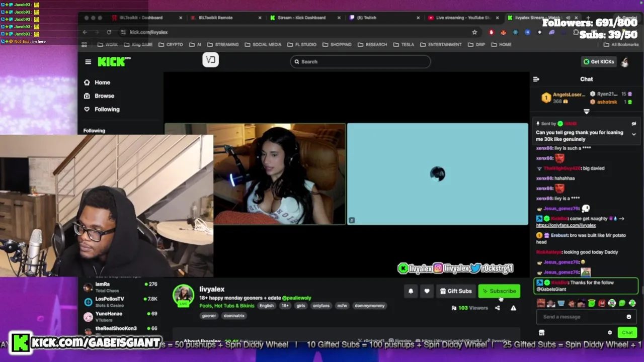644x362 pixels.
Task: Open the TESLA bookmarks folder
Action: pos(404,44)
